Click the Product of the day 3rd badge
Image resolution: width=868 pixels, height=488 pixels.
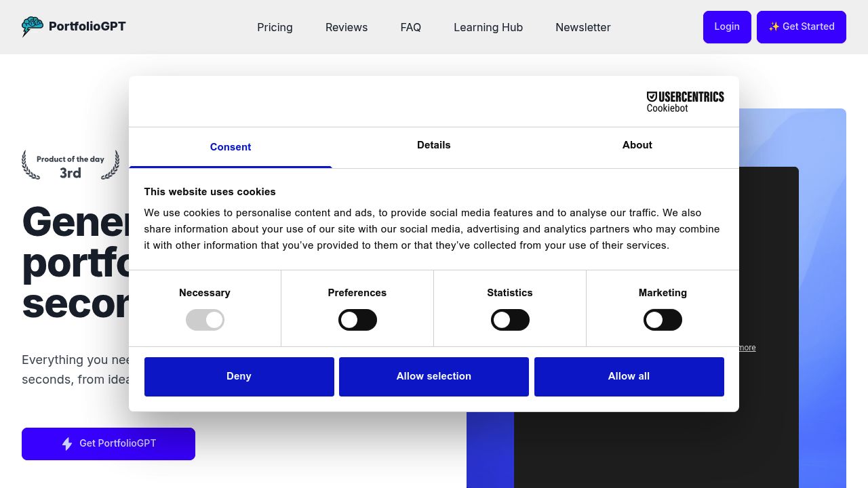[71, 165]
